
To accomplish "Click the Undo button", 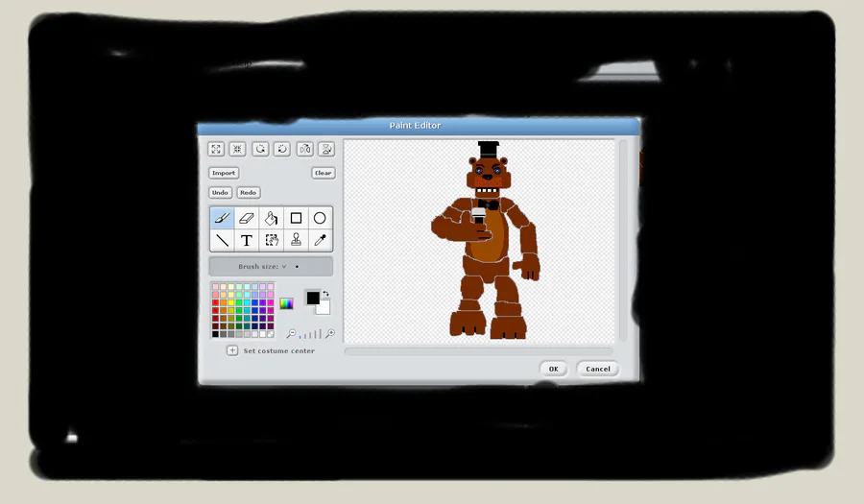I will point(220,193).
